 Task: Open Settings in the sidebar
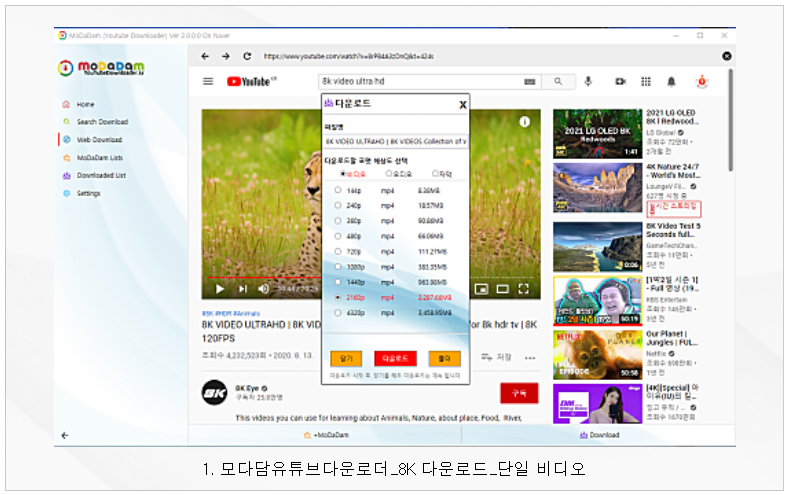point(82,193)
